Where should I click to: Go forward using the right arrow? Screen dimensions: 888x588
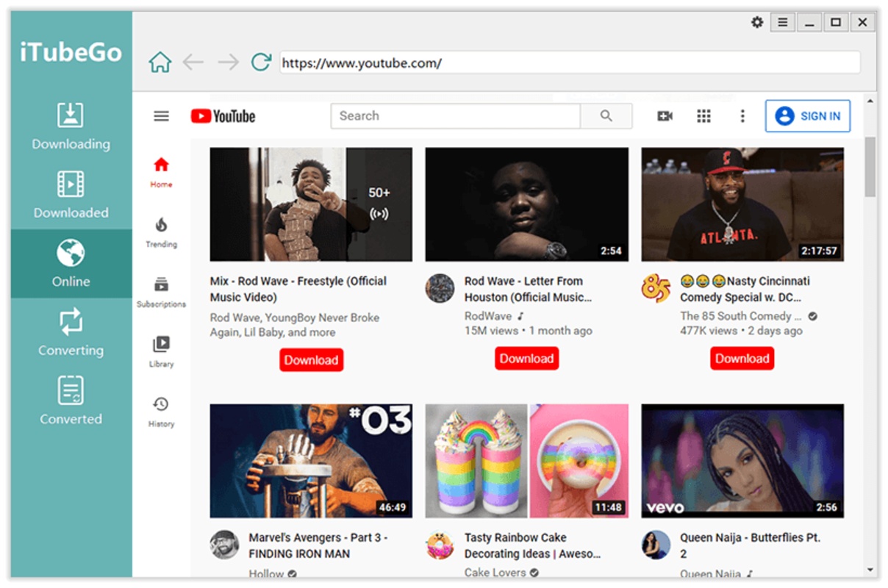click(x=228, y=62)
